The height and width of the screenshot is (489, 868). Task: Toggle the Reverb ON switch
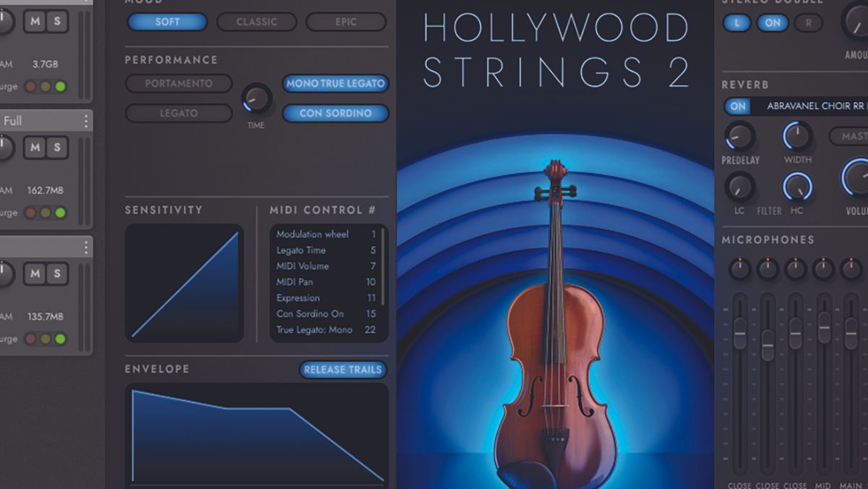pos(738,106)
